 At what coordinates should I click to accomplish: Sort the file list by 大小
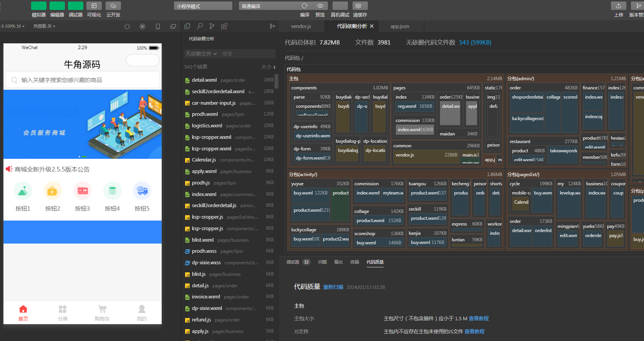[x=268, y=67]
